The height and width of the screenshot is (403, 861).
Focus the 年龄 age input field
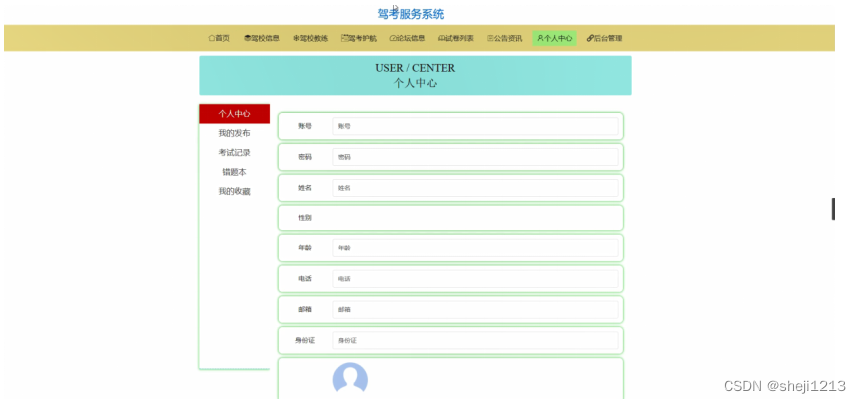click(475, 248)
